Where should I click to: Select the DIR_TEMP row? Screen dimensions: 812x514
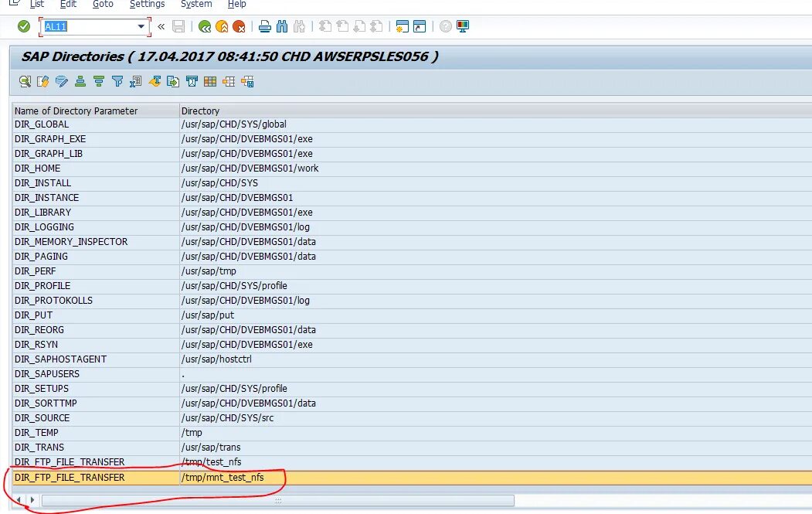click(413, 433)
